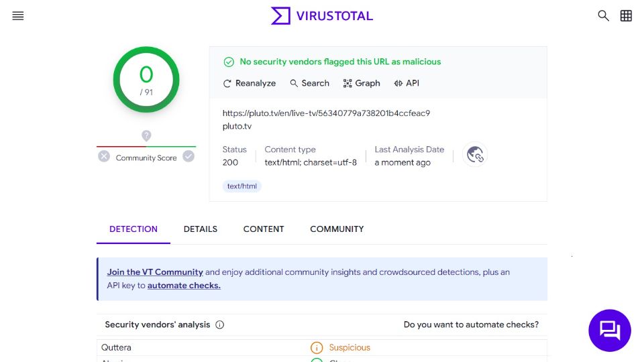
Task: Click the API button
Action: coord(407,83)
